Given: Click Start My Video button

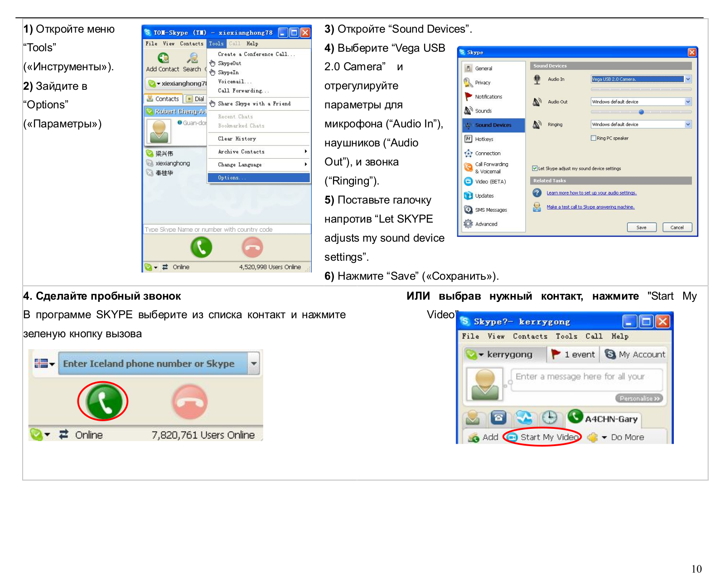Looking at the screenshot, I should [x=543, y=437].
